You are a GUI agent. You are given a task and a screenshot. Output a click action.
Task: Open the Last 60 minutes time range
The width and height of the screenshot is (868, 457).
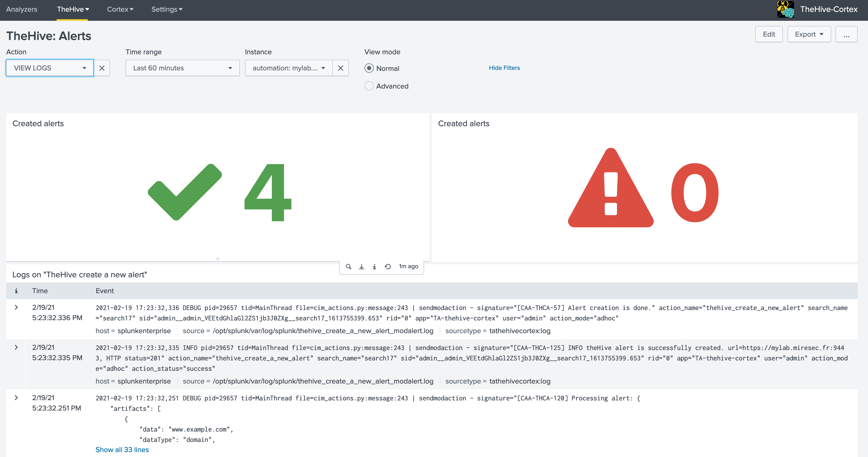click(x=182, y=68)
